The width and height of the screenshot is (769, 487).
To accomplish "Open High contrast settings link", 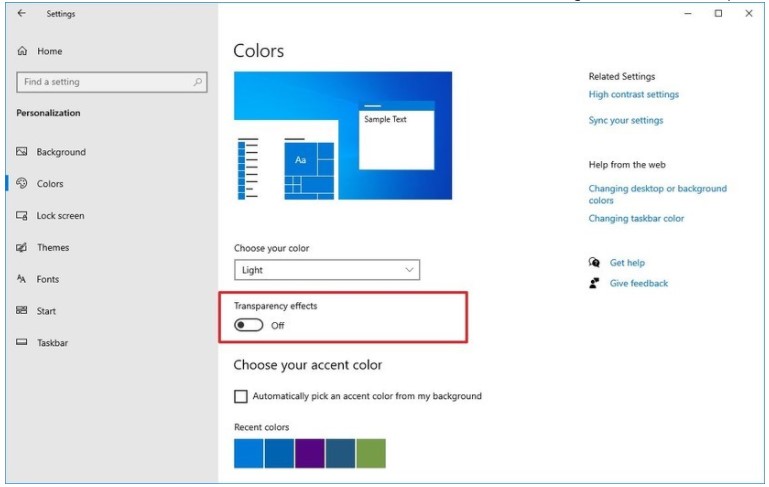I will (x=634, y=94).
